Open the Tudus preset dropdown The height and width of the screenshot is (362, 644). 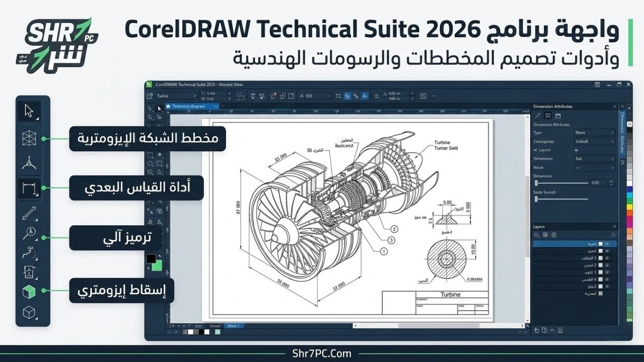point(176,95)
